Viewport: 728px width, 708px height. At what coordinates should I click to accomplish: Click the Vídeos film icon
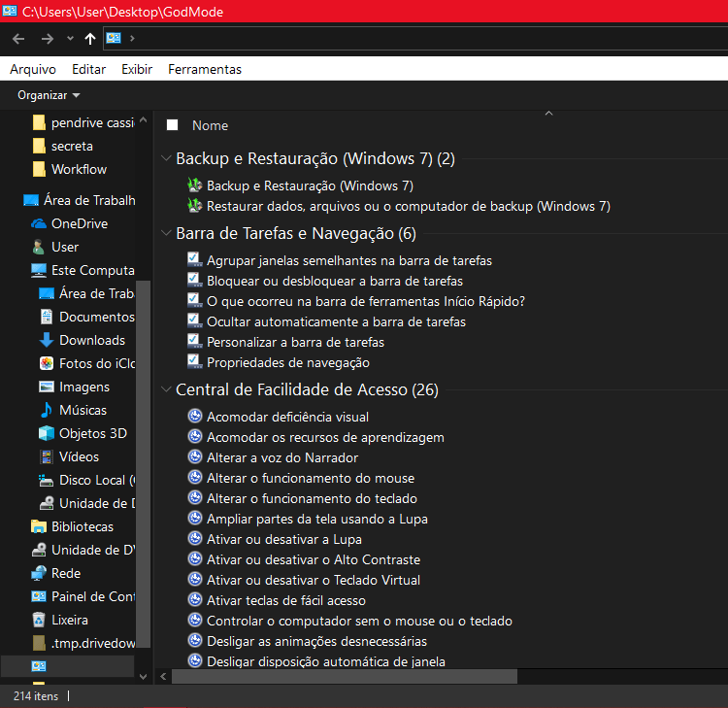47,456
